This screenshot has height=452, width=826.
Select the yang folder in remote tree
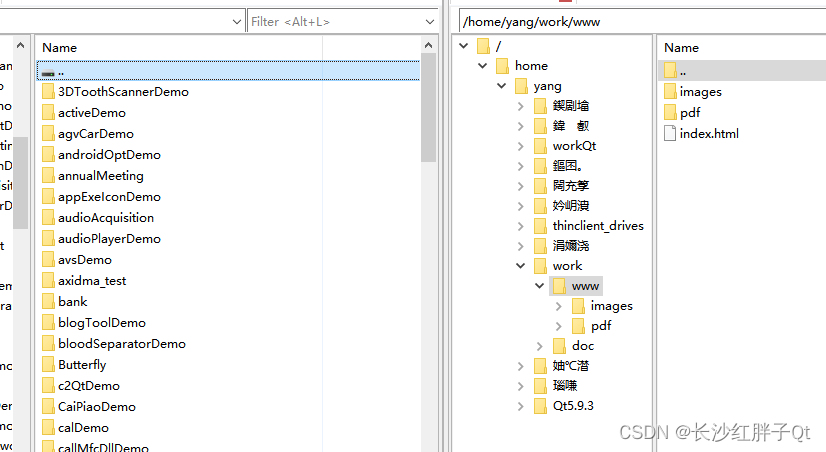point(547,86)
